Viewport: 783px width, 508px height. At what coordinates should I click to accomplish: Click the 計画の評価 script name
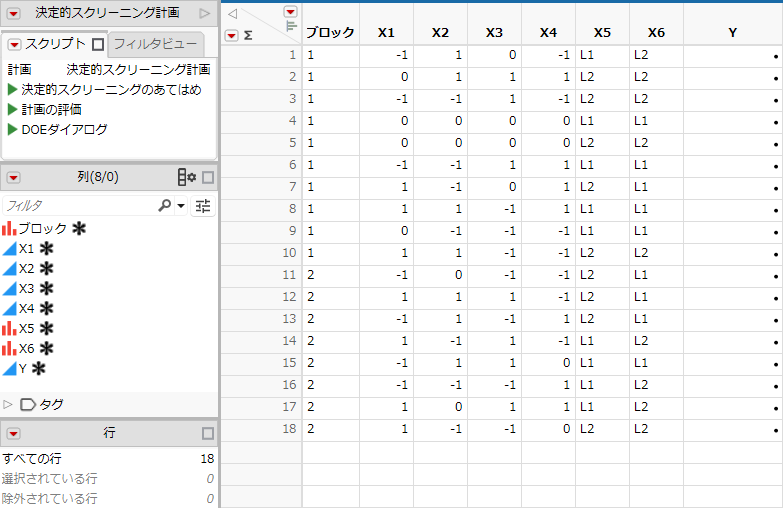pyautogui.click(x=51, y=109)
